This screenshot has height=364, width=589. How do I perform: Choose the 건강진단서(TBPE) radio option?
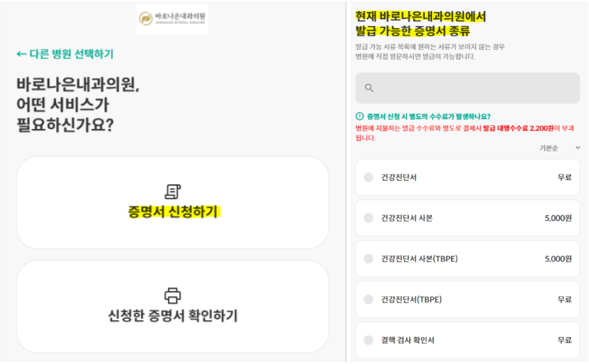[x=369, y=299]
